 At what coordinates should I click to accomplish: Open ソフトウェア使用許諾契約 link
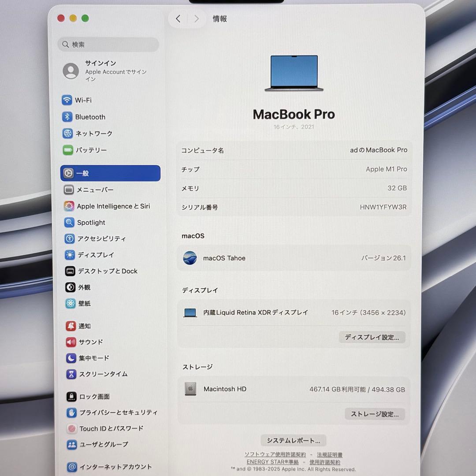(275, 454)
